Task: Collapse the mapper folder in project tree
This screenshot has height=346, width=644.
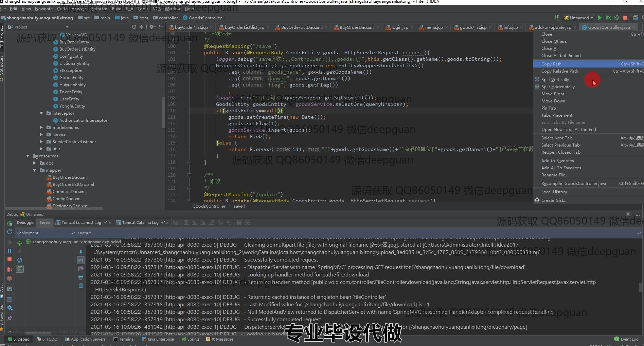Action: [x=35, y=170]
